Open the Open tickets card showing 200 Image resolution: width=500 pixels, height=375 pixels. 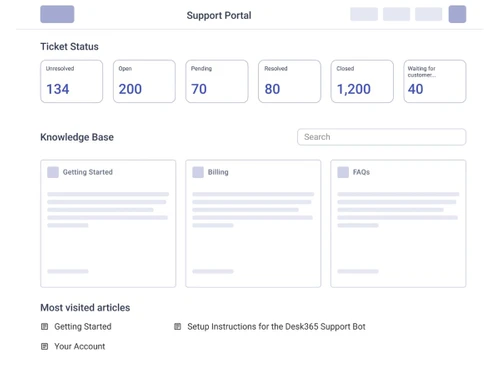click(144, 81)
